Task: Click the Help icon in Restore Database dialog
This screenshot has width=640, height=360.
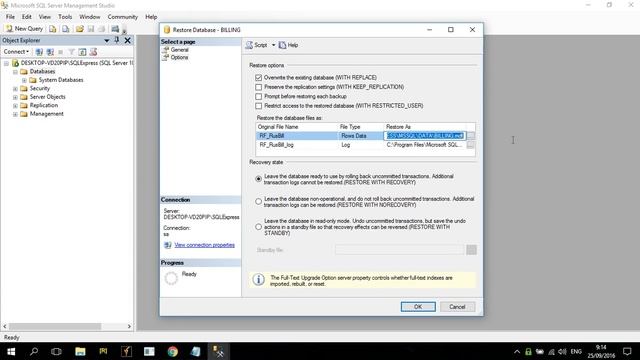Action: 288,45
